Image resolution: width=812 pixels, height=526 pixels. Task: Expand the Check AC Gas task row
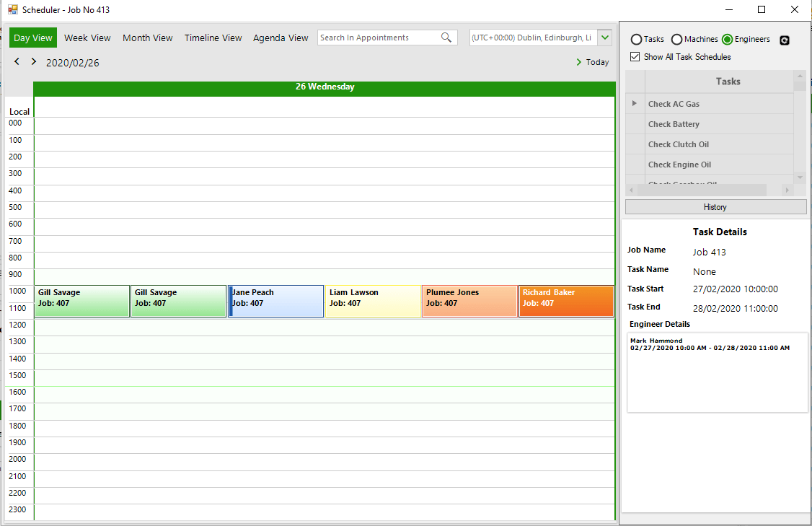[635, 103]
